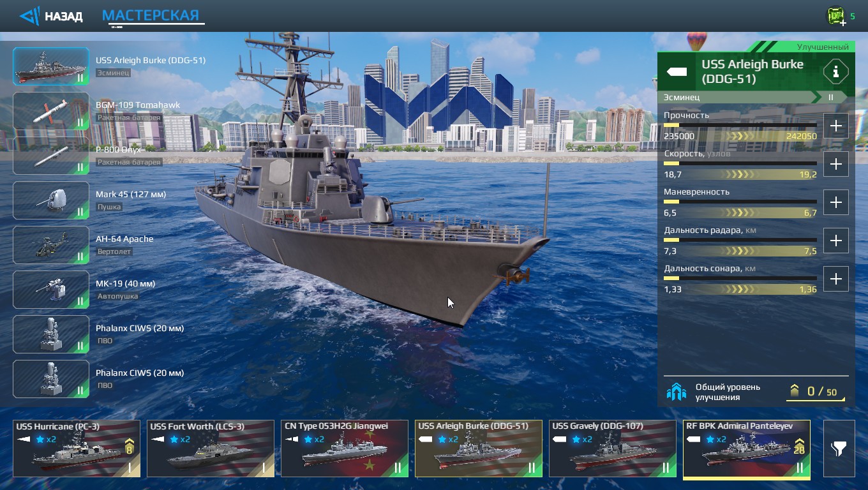Click the Ракетная батарея tag under Tomahawk
Viewport: 868px width, 490px height.
[129, 117]
